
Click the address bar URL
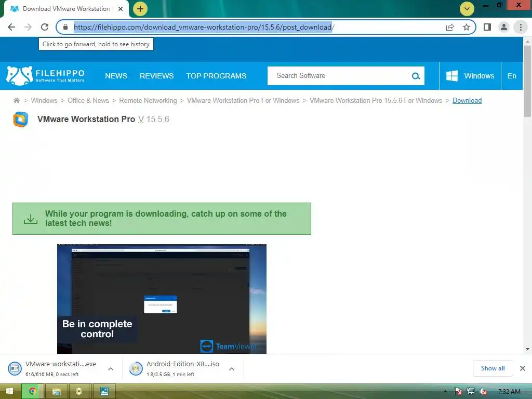pos(204,27)
